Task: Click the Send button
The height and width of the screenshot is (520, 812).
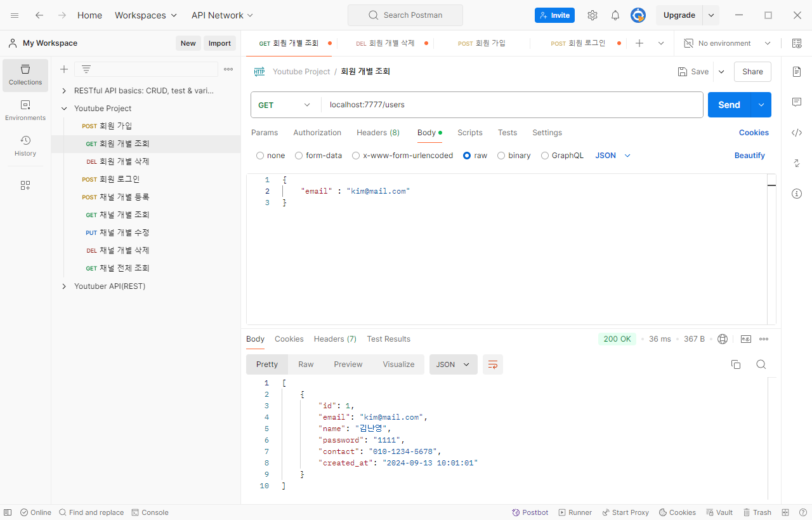Action: click(729, 105)
